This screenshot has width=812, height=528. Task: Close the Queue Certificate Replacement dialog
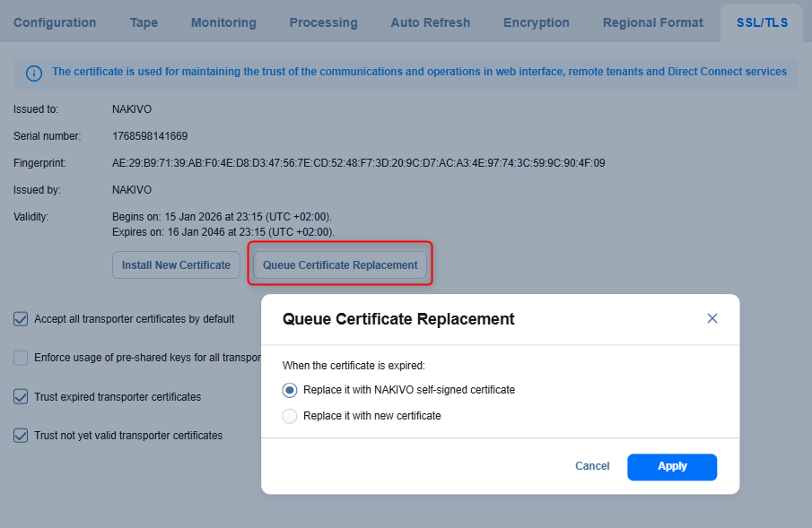[712, 318]
